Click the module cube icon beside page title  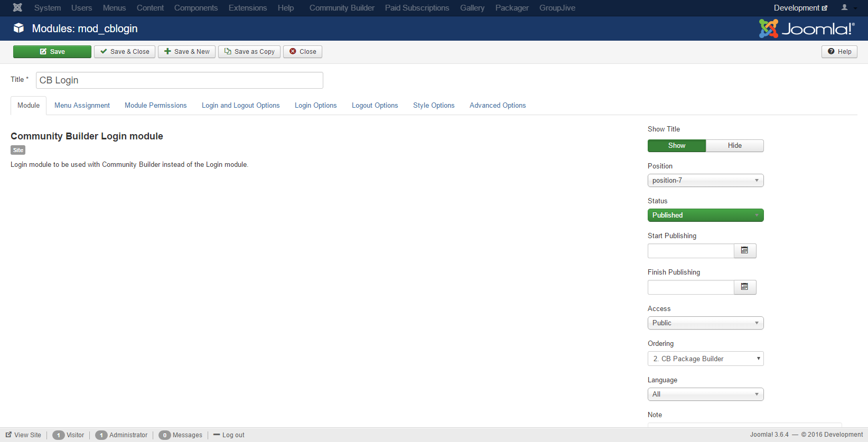coord(18,28)
